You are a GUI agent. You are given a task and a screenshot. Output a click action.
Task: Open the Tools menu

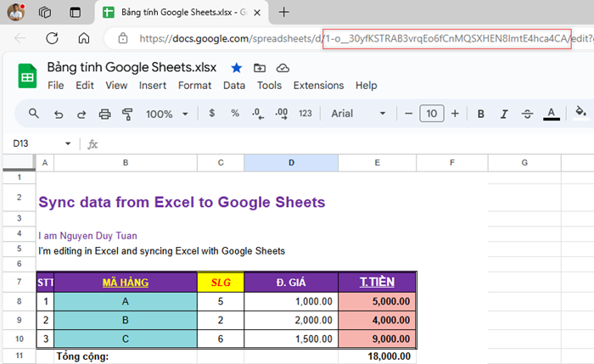[x=269, y=86]
